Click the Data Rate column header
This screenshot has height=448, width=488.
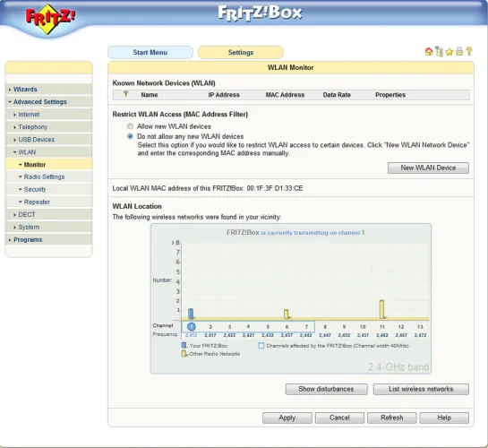[x=337, y=95]
